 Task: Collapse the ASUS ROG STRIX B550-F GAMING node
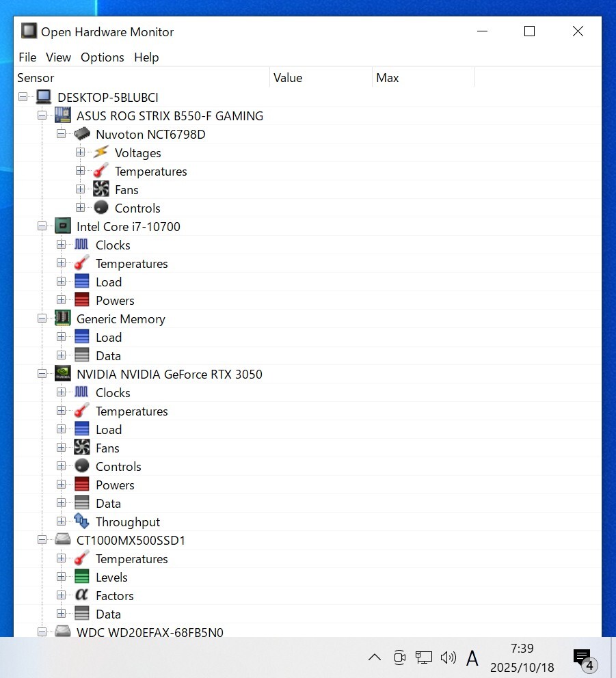42,116
